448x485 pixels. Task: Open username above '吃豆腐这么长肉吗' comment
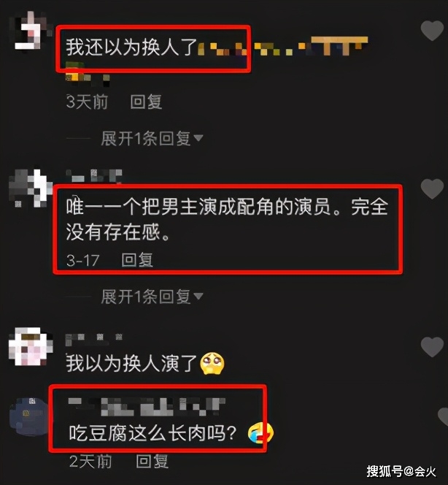click(x=147, y=406)
